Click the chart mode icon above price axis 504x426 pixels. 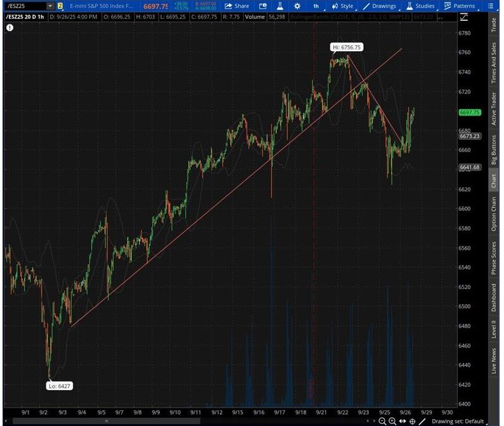464,17
